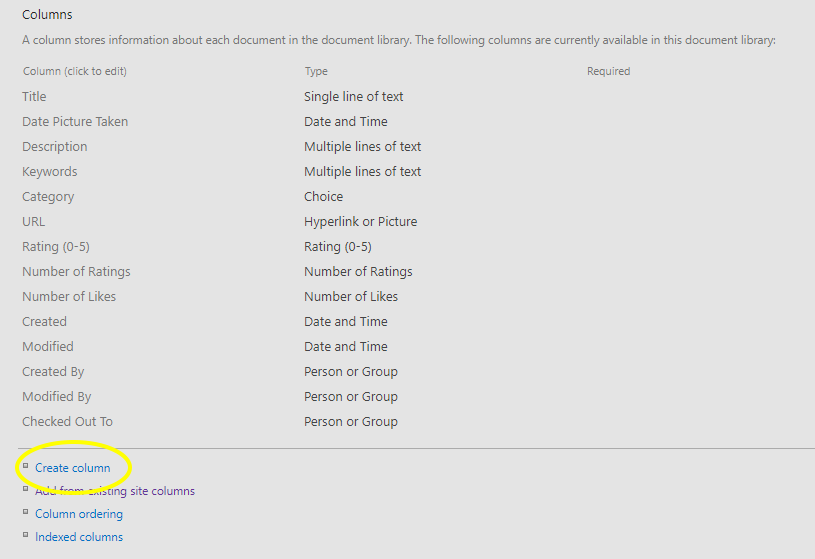Click Add from existing site columns

[x=115, y=491]
